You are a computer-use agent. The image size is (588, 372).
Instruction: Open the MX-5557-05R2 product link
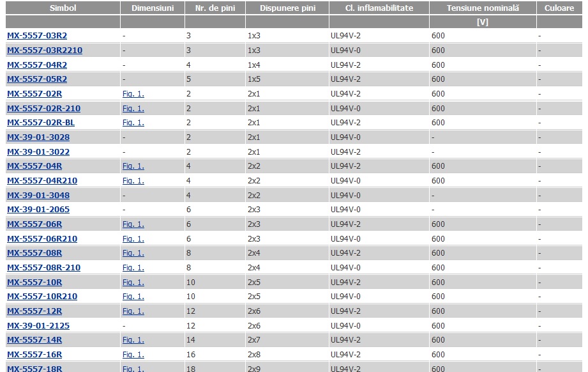pyautogui.click(x=37, y=79)
